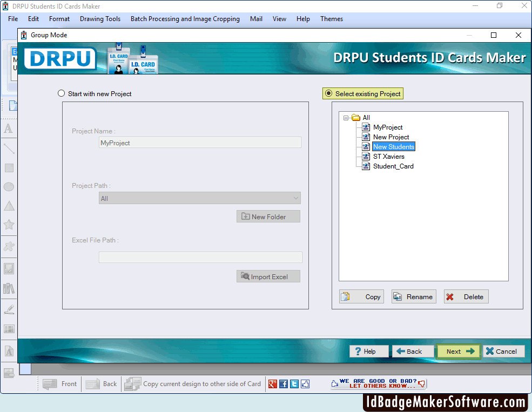This screenshot has height=412, width=532.
Task: Open Batch Processing and Image Cropping menu
Action: point(185,19)
